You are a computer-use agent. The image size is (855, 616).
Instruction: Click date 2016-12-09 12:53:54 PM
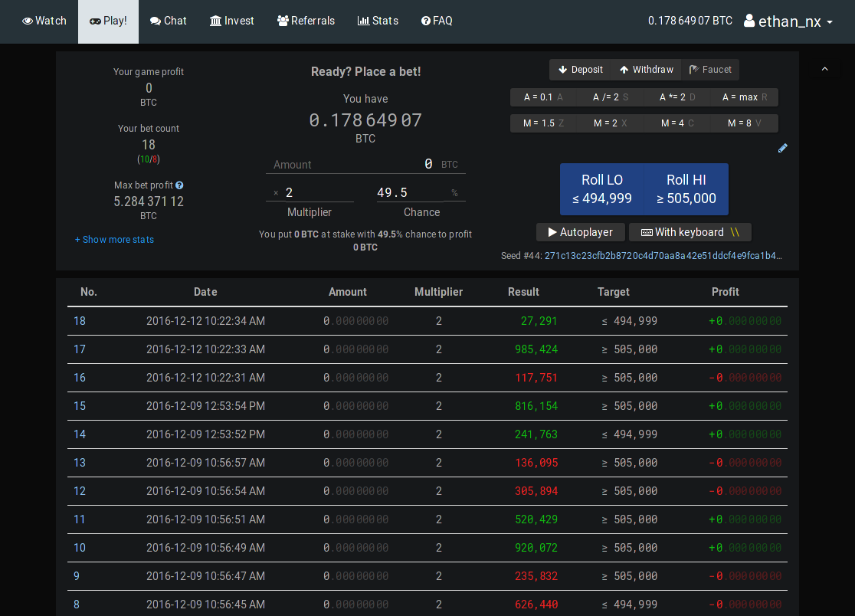205,406
